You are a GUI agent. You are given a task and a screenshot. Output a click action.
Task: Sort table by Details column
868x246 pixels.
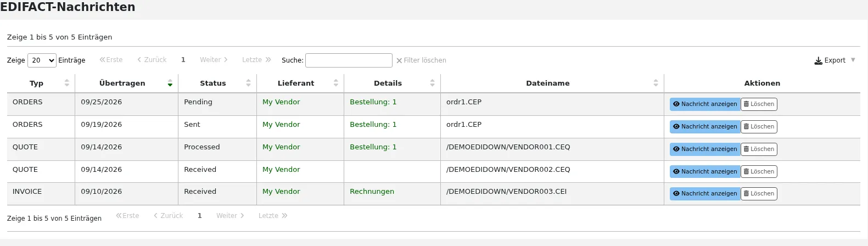click(x=392, y=83)
